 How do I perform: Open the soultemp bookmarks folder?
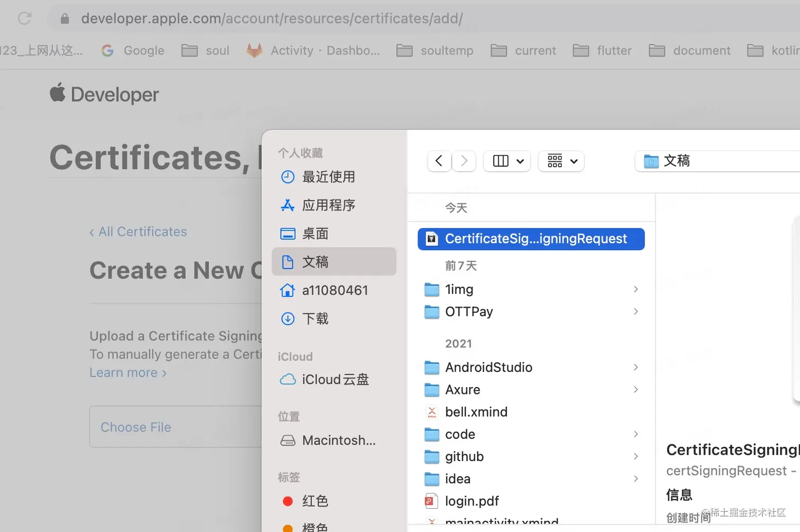pos(435,51)
